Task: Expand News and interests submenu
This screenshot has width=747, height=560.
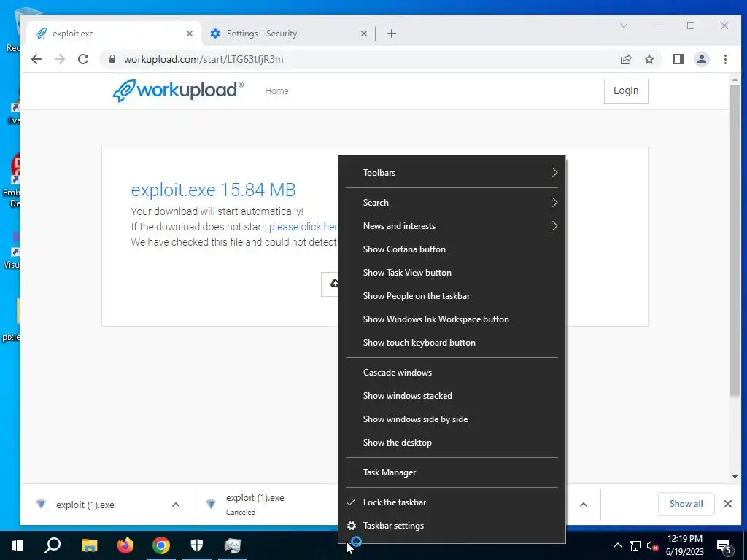Action: tap(452, 226)
